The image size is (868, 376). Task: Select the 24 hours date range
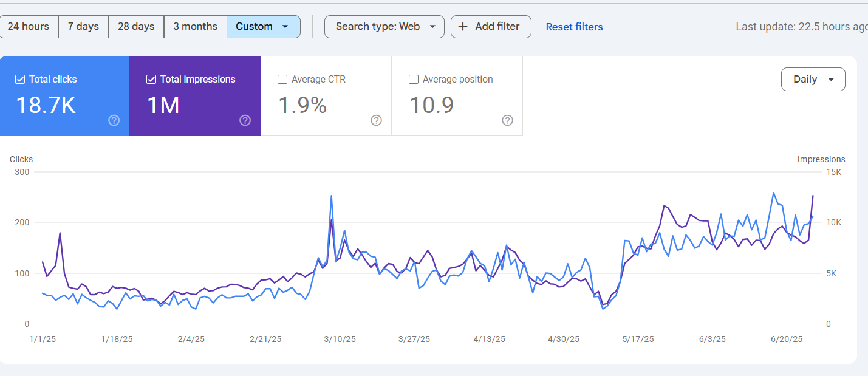point(29,27)
